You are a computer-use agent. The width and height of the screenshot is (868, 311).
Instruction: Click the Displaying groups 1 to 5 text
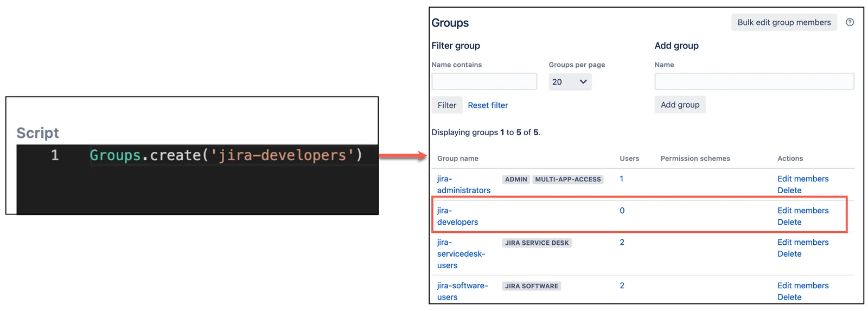point(486,132)
